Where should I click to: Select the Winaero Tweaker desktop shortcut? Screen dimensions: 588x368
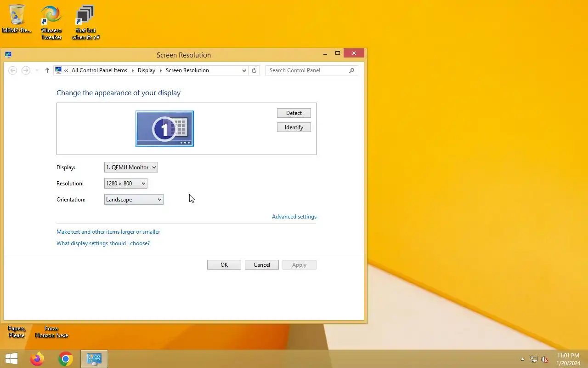51,22
